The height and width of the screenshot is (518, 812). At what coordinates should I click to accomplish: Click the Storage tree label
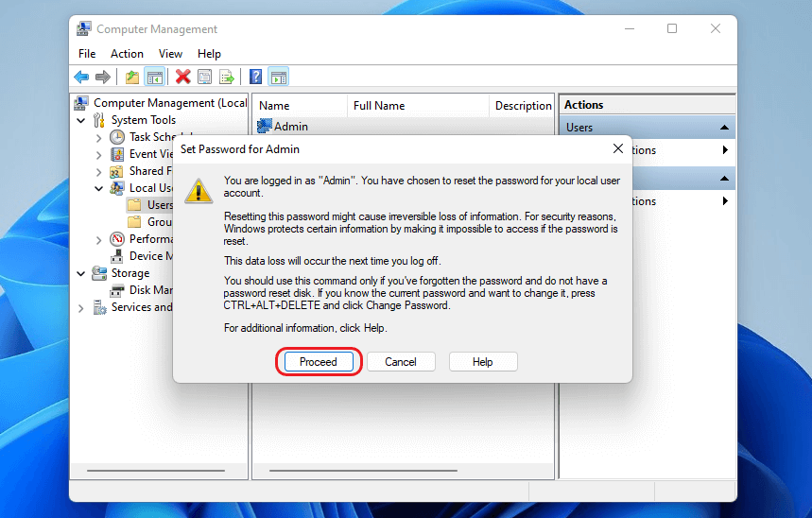click(x=130, y=273)
